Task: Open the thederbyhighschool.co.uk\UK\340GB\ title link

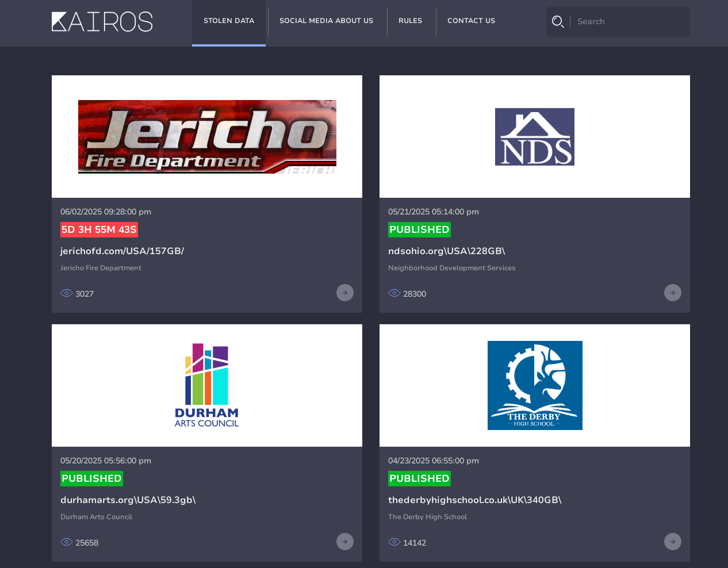Action: 475,500
